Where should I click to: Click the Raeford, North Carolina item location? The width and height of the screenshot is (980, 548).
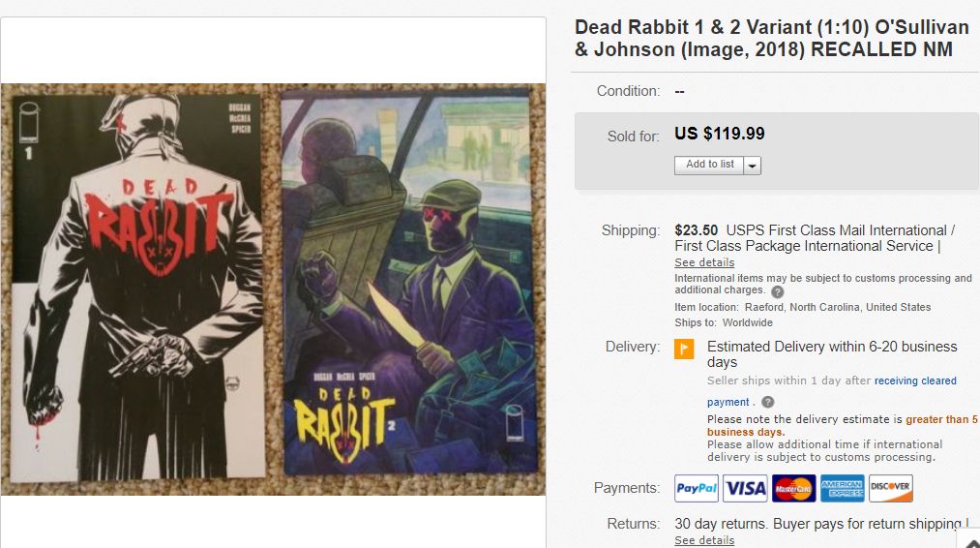[838, 307]
